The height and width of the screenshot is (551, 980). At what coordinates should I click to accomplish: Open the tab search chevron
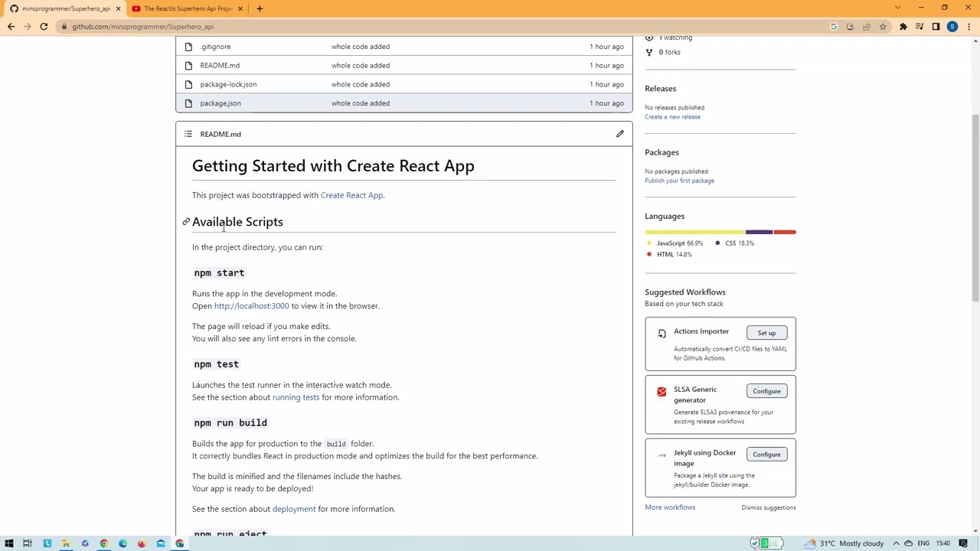pyautogui.click(x=897, y=8)
